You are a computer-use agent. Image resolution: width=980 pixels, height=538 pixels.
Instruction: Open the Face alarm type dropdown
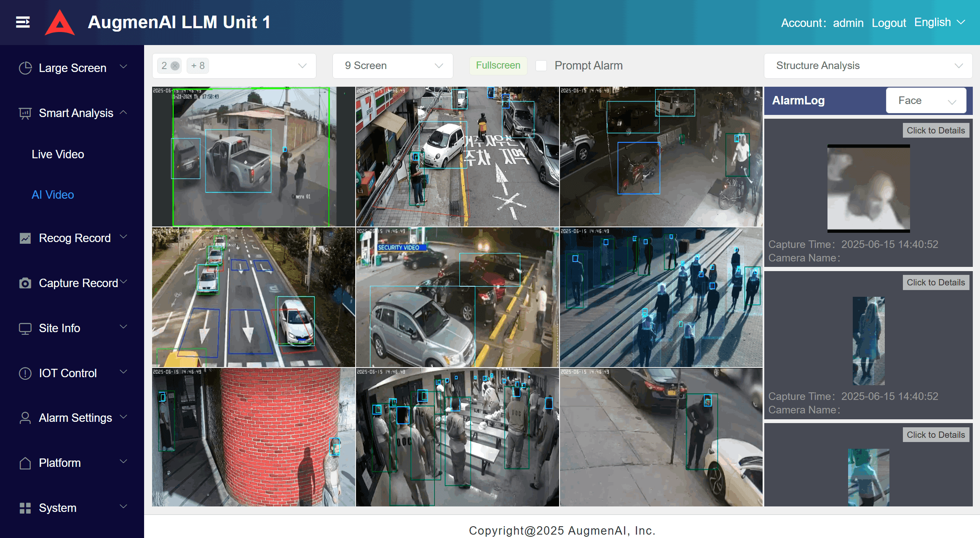(926, 101)
